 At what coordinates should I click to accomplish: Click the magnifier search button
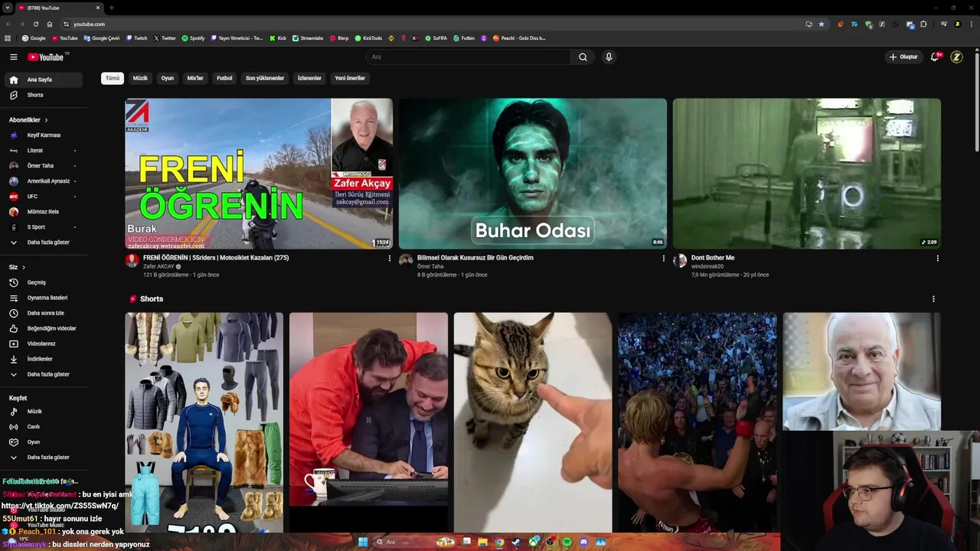[x=583, y=57]
